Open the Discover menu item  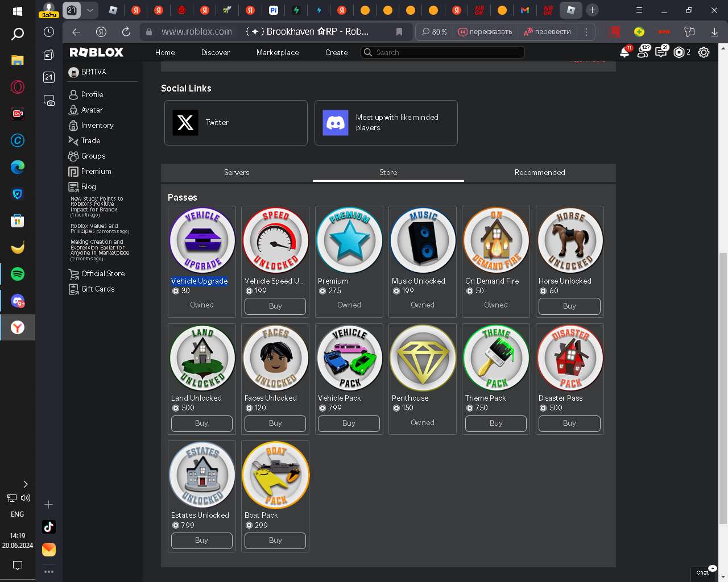216,52
